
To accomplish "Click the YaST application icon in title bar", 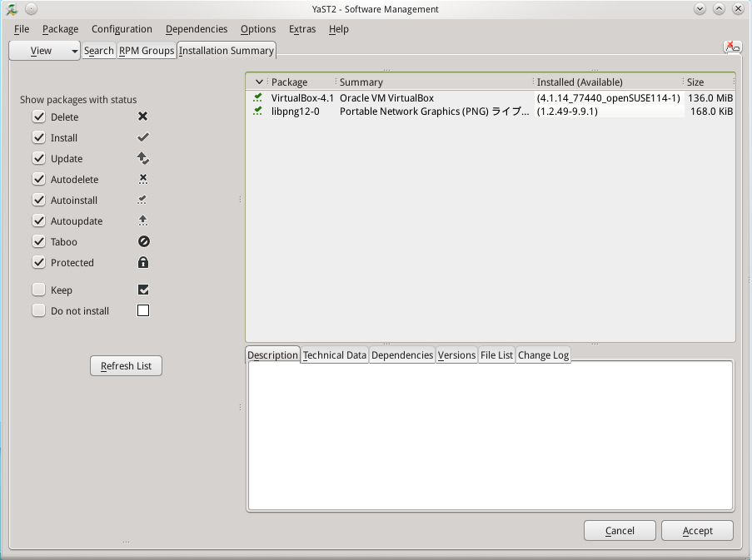I will [12, 9].
